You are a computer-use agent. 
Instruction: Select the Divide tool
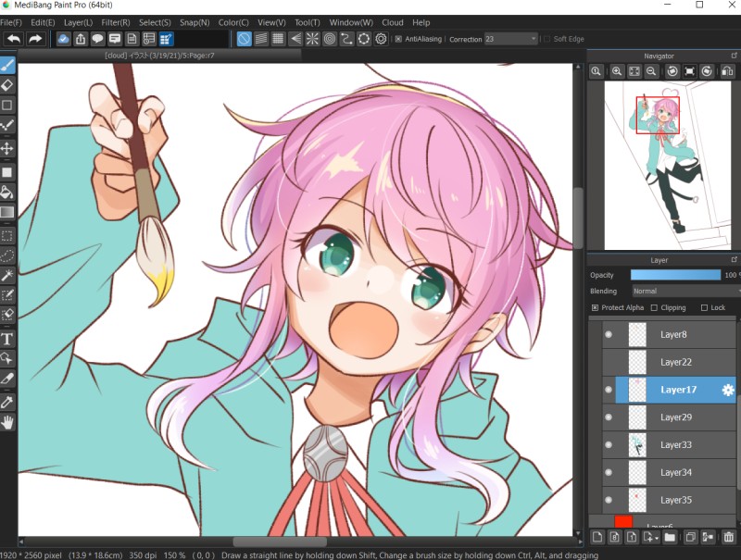7,378
